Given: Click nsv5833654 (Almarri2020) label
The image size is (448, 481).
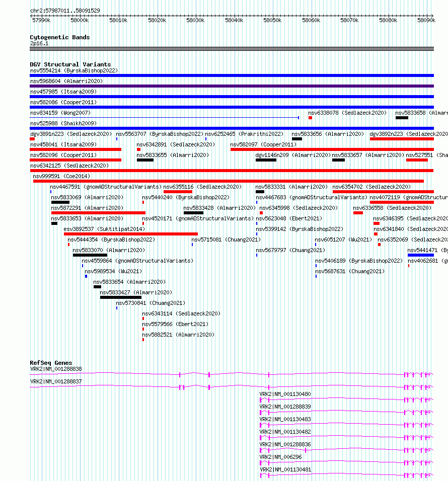Looking at the screenshot, I should pos(129,282).
